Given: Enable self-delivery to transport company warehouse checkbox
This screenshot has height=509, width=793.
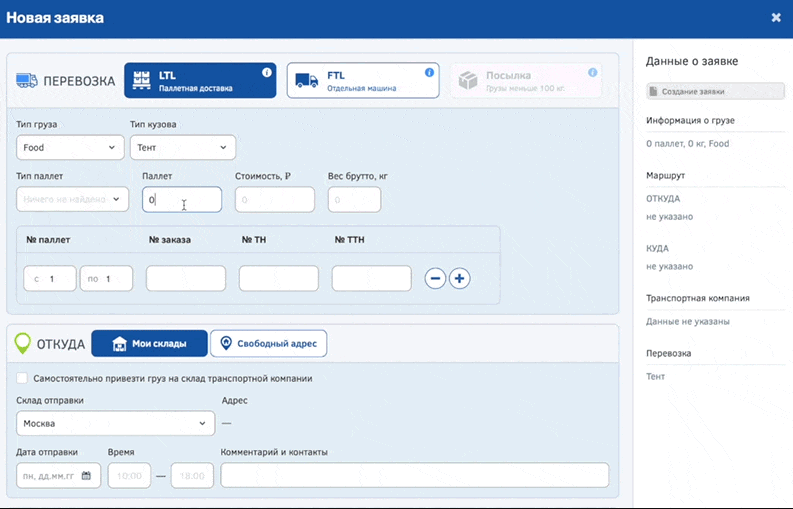Looking at the screenshot, I should 23,379.
